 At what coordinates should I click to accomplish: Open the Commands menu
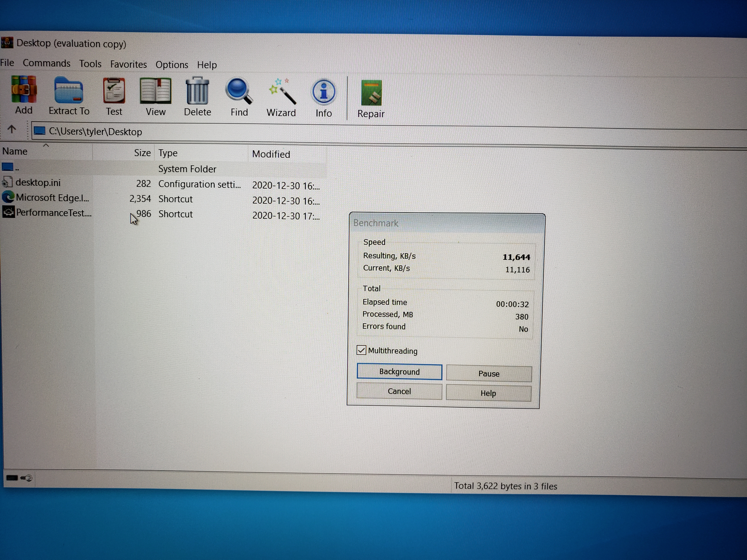click(x=47, y=64)
